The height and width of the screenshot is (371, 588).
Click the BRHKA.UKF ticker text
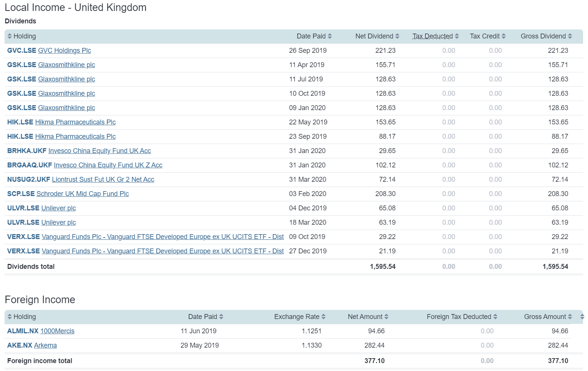pos(27,151)
